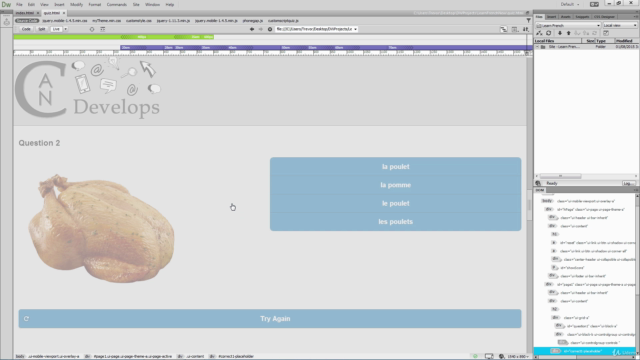The image size is (640, 360).
Task: Click the Inspect mode crosshair icon
Action: [x=92, y=29]
